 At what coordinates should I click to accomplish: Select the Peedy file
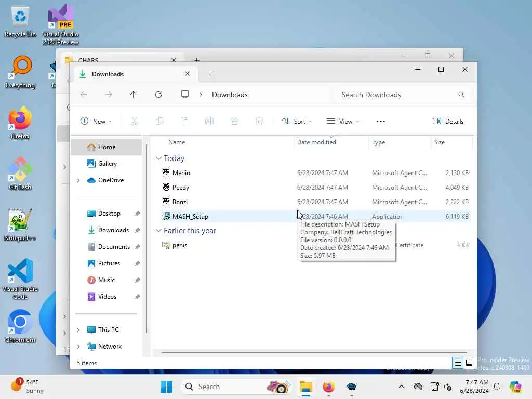pyautogui.click(x=315, y=188)
